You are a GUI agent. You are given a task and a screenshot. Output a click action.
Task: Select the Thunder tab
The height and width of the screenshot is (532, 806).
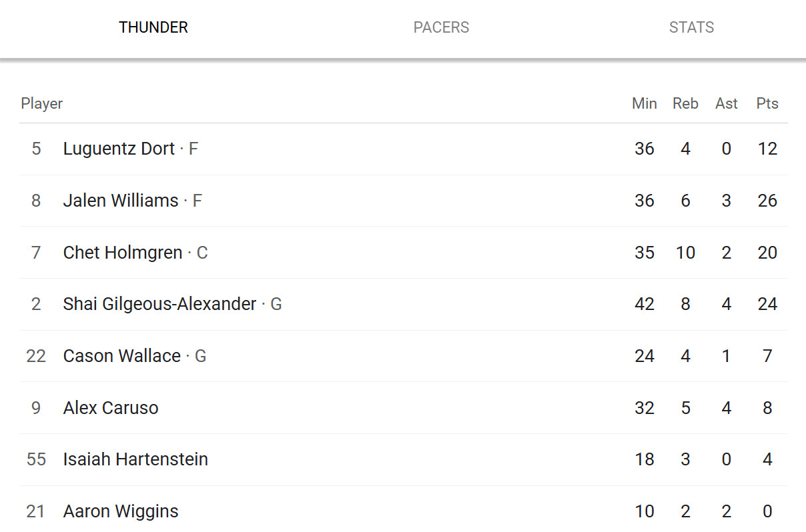coord(153,27)
